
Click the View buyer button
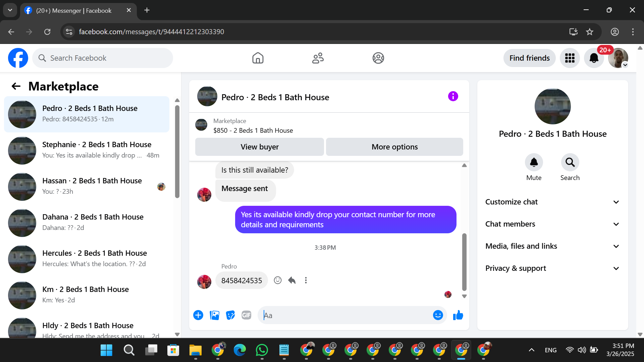click(259, 147)
